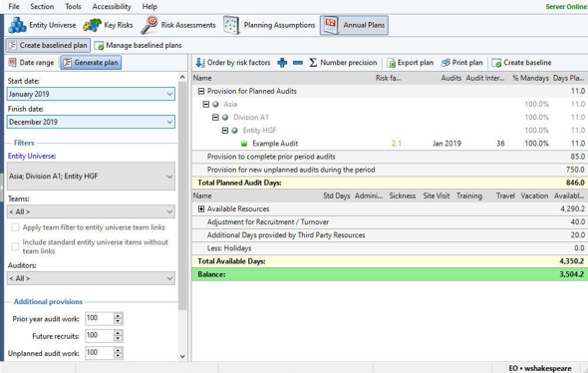Select Additional Days by Third Party Resources
Viewport: 588px width, 373px height.
click(x=390, y=235)
